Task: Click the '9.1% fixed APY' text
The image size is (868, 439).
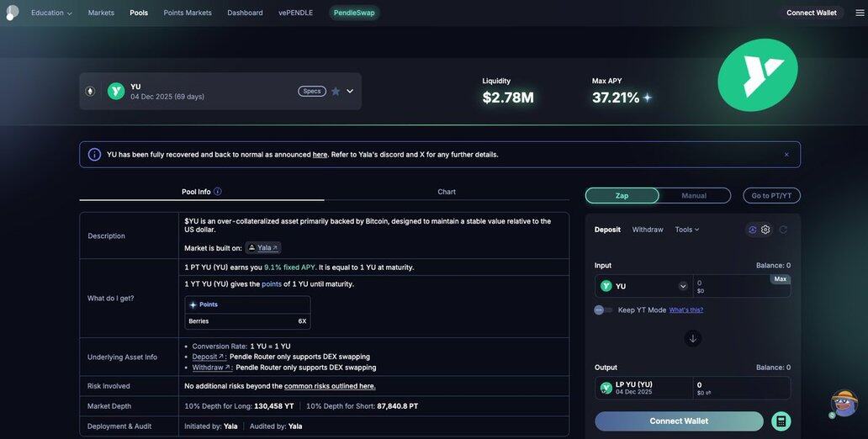Action: [x=290, y=267]
